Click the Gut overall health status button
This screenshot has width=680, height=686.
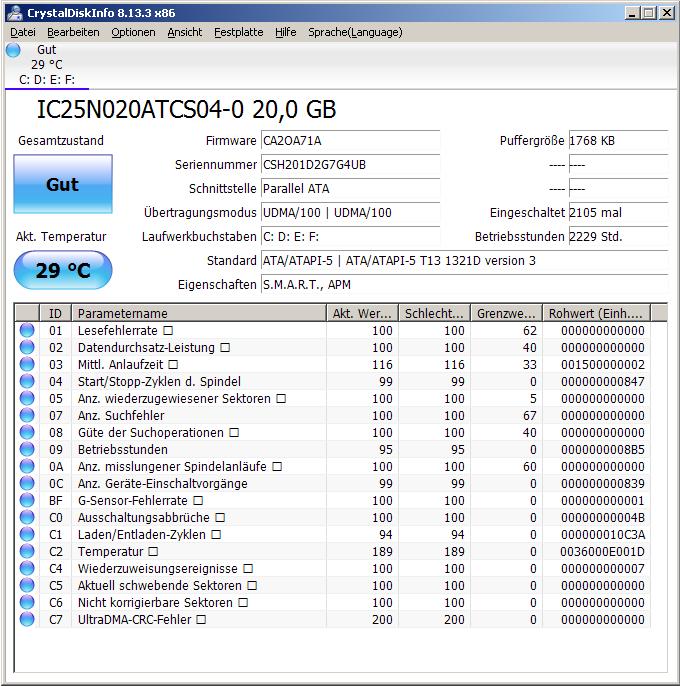point(63,184)
